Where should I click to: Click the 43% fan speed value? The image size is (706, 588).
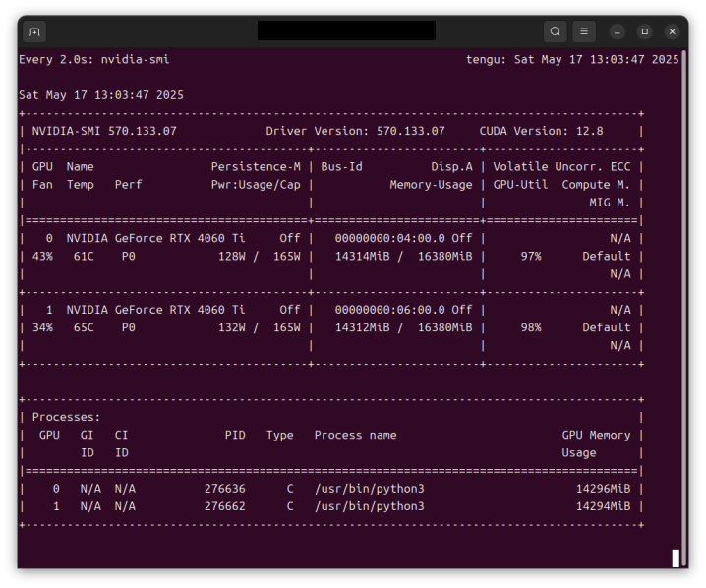point(42,257)
